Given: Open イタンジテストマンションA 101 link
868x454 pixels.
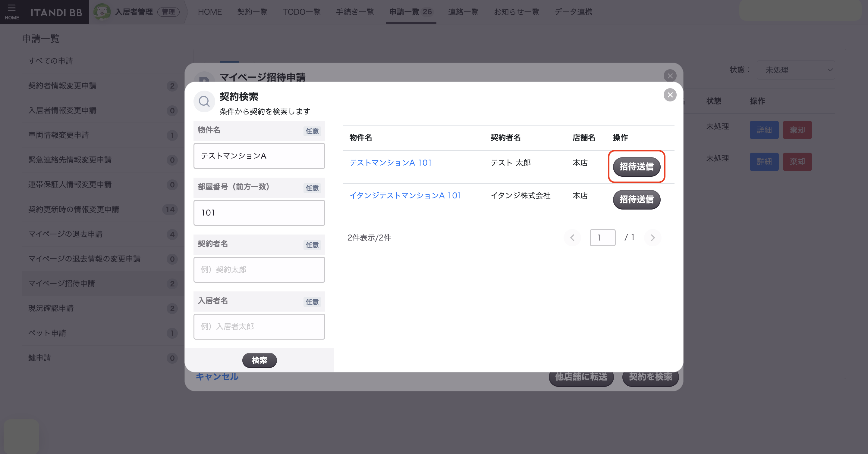Looking at the screenshot, I should (x=405, y=195).
